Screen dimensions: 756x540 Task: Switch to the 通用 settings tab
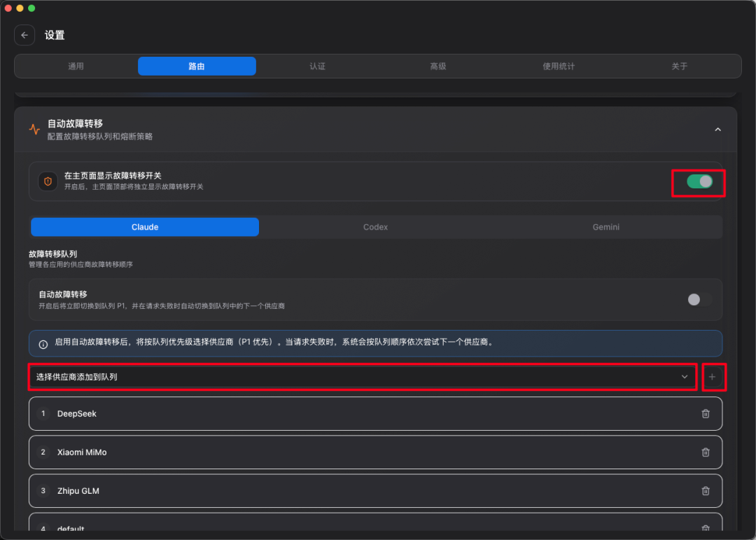point(76,66)
